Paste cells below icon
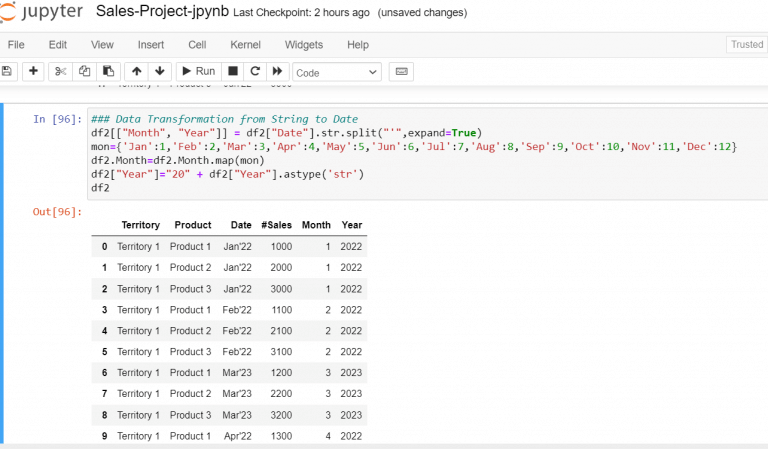Image resolution: width=768 pixels, height=449 pixels. (108, 71)
